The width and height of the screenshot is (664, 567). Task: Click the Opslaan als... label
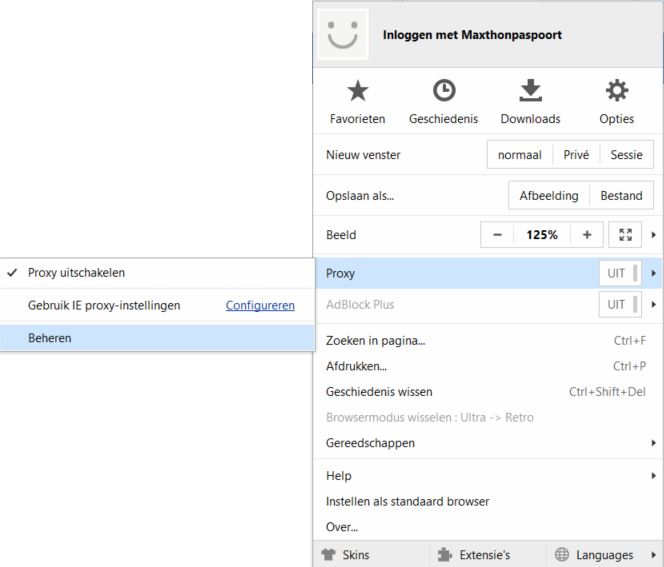[x=360, y=196]
